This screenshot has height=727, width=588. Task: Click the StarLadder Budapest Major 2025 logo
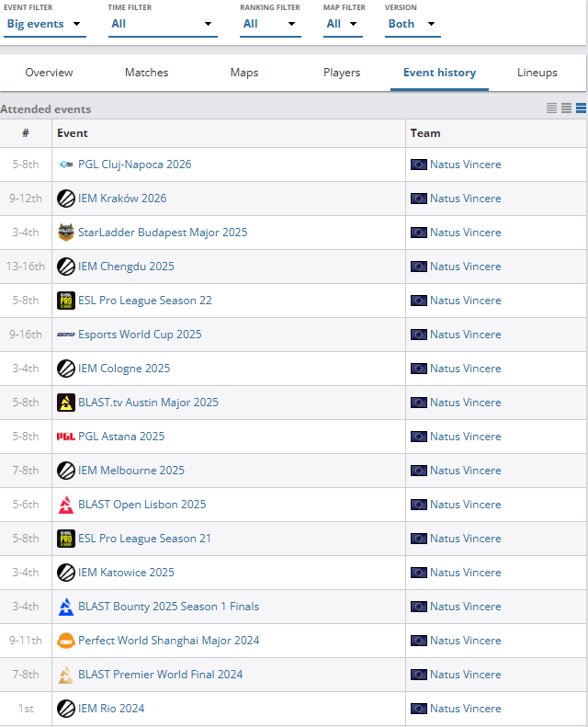click(x=66, y=233)
